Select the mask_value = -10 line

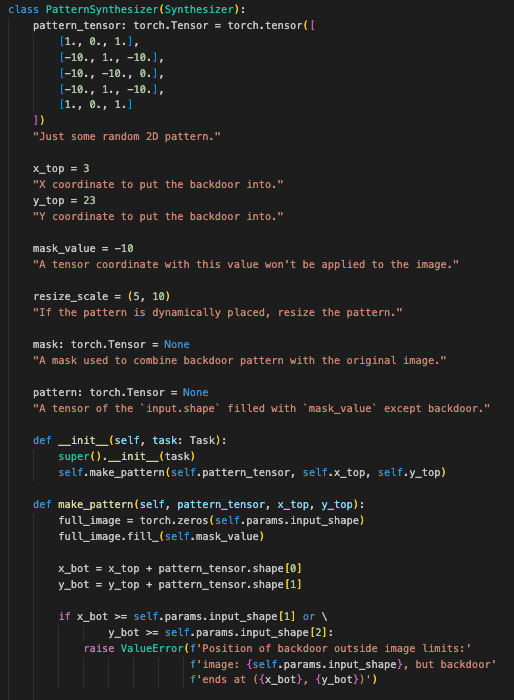[x=83, y=249]
